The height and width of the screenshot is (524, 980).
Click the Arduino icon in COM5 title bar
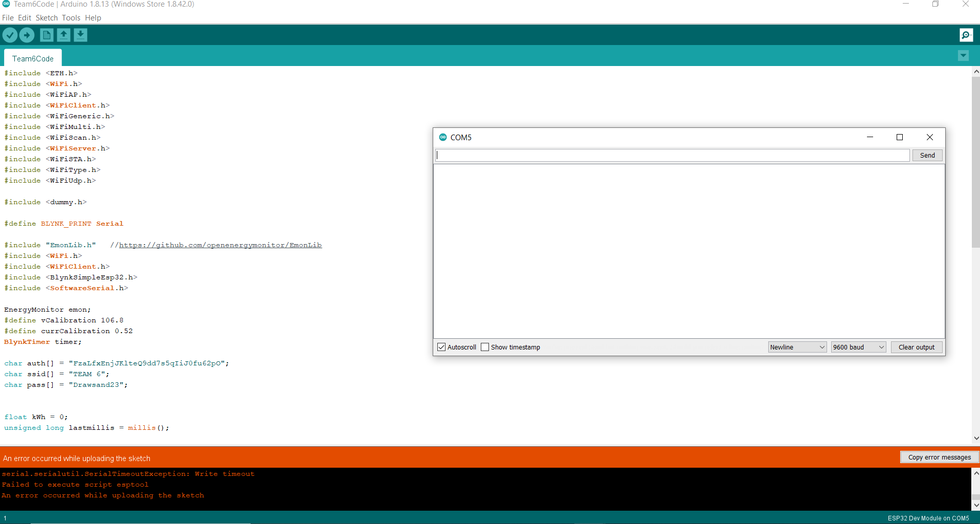pos(443,137)
